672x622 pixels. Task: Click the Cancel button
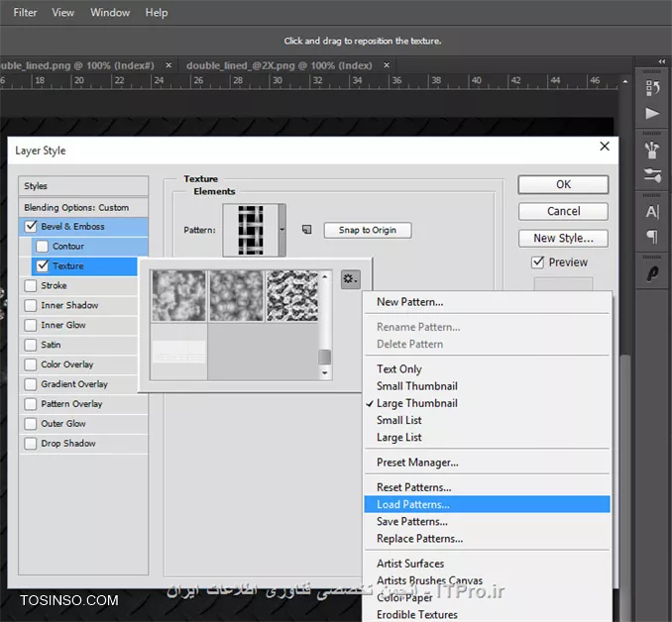click(563, 211)
